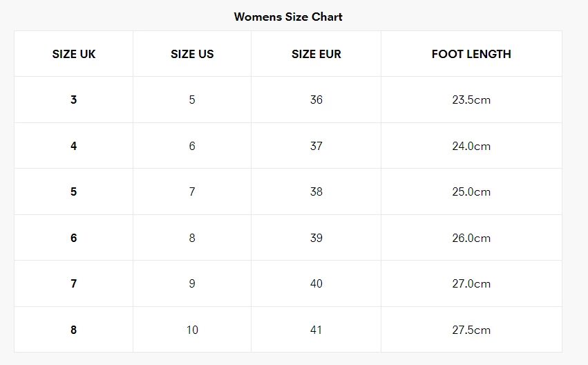Click the Womens Size Chart title
The height and width of the screenshot is (365, 588).
pyautogui.click(x=288, y=17)
